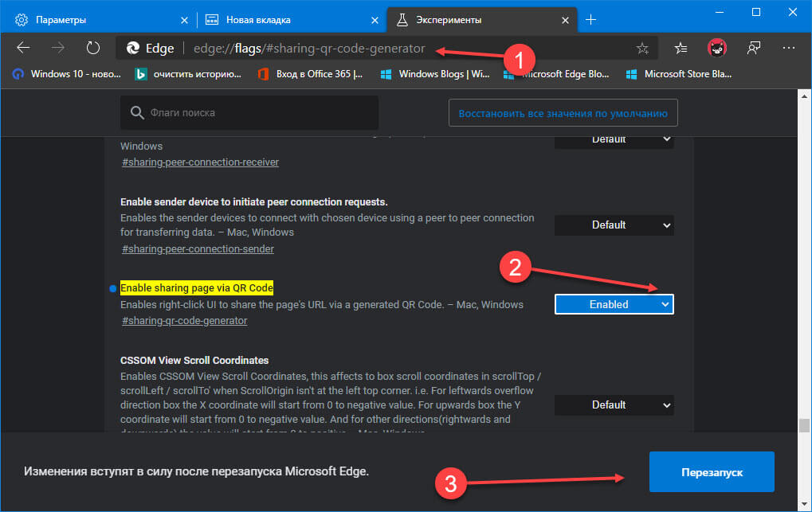Open Microsoft Store Bla... bookmark
The width and height of the screenshot is (812, 512).
(x=679, y=74)
